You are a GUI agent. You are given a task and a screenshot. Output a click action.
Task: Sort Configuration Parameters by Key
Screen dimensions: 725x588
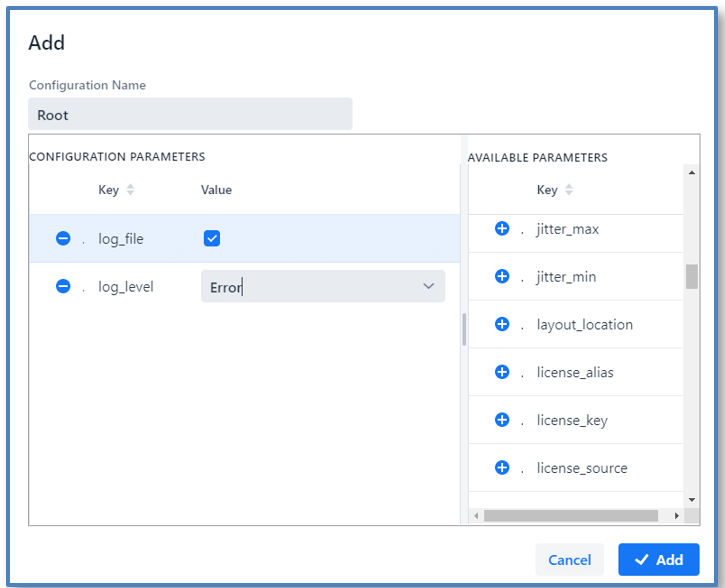[130, 190]
